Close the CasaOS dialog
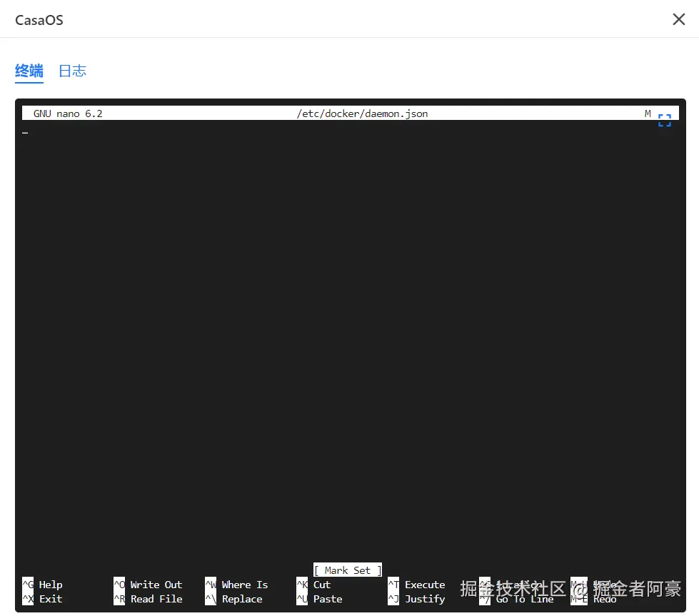The height and width of the screenshot is (616, 699). [678, 19]
